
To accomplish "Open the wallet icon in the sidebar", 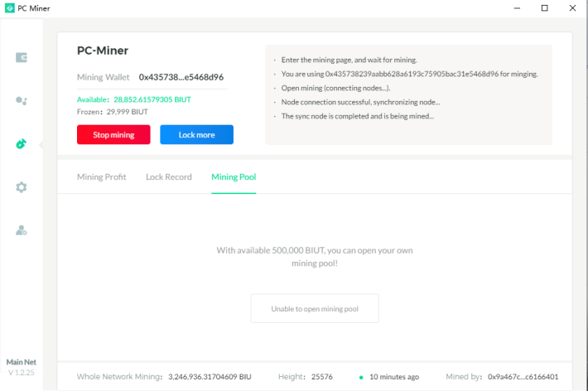I will [x=22, y=57].
